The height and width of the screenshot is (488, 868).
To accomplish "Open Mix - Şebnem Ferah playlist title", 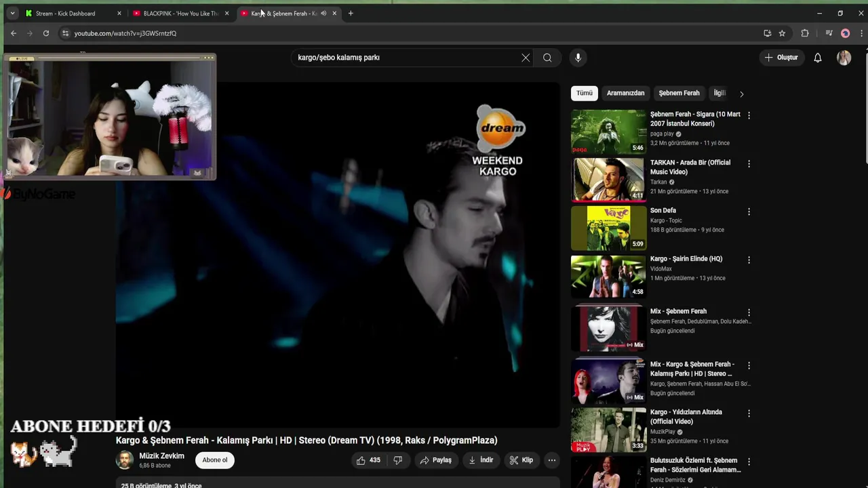I will coord(678,312).
